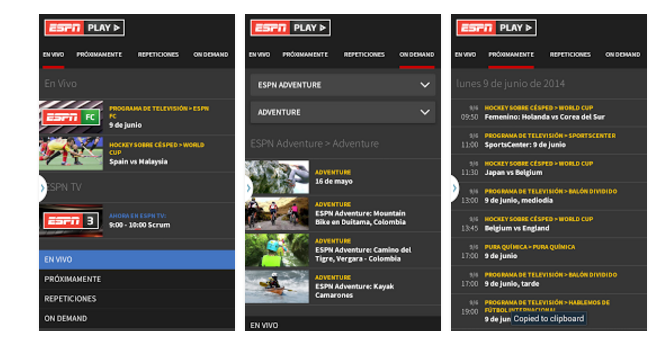Open 'ESPN Adventure: Mountain Bike en Duitama' title
This screenshot has height=360, width=657.
tap(360, 218)
